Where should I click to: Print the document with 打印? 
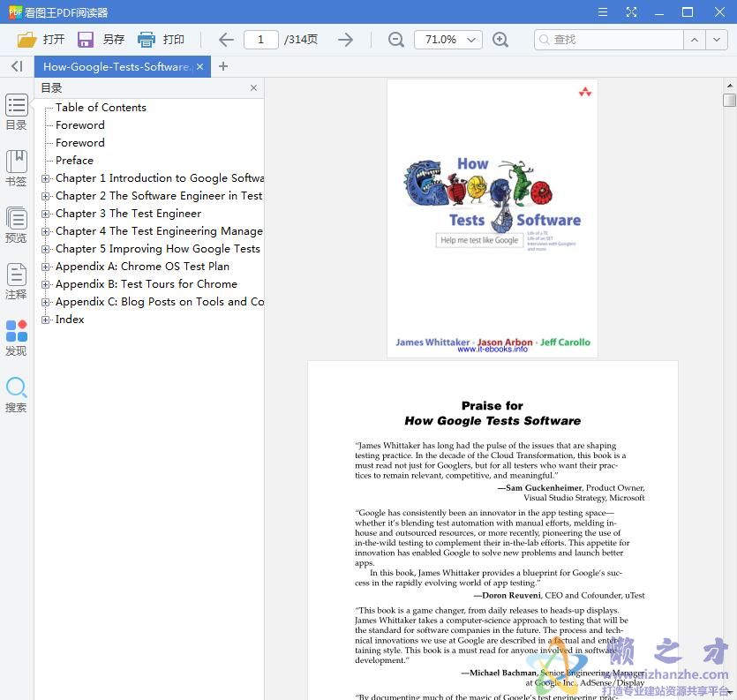point(161,40)
